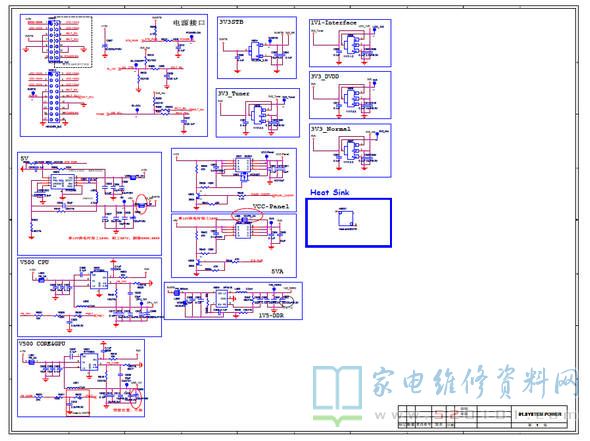Click the SYSTEM POWER title block cell
Screen dimensions: 590x441
[539, 414]
